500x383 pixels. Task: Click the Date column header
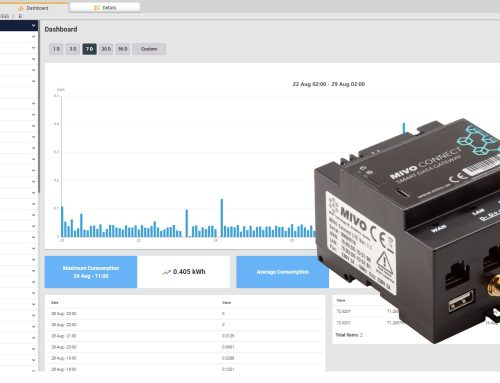tap(55, 303)
